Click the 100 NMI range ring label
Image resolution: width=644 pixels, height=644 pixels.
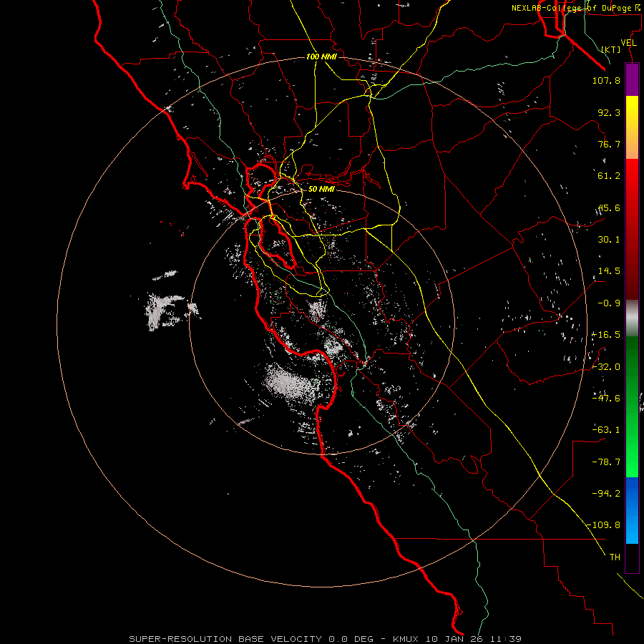321,57
